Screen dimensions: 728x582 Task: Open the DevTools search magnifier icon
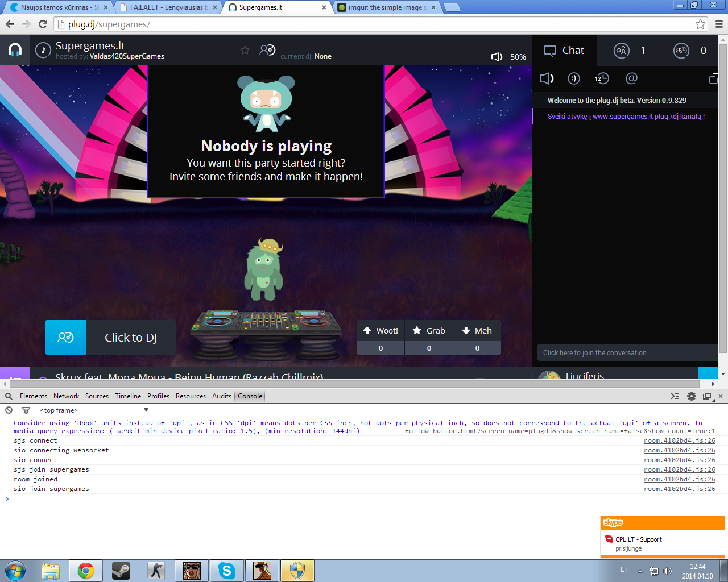click(x=9, y=396)
